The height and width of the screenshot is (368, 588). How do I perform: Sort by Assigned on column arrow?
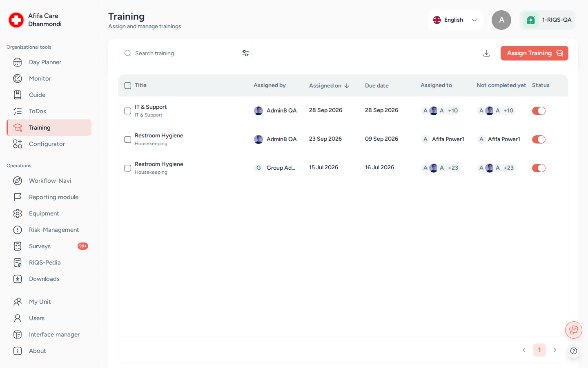347,86
